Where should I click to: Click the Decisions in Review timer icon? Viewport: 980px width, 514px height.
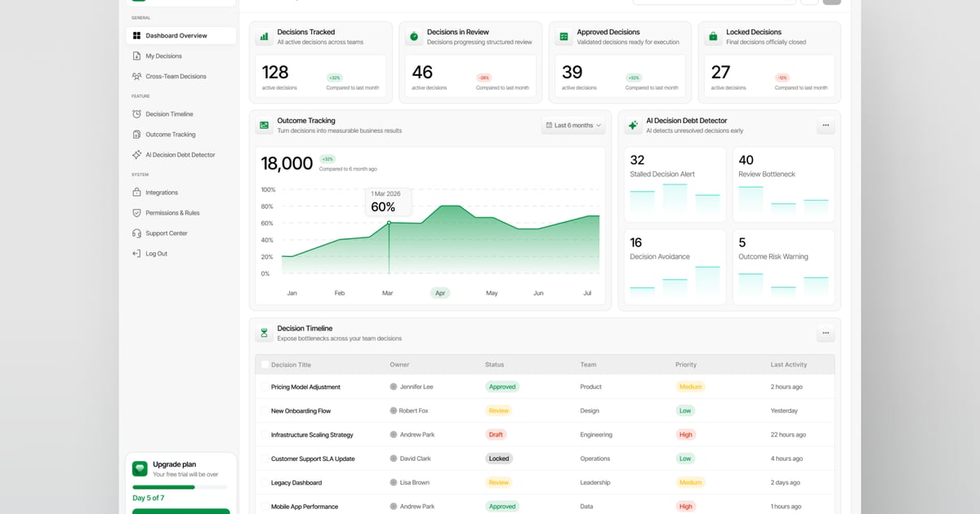(x=414, y=37)
